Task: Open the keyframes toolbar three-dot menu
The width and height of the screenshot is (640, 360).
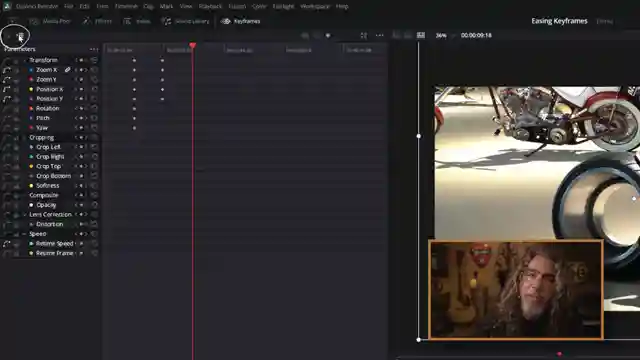Action: [380, 36]
